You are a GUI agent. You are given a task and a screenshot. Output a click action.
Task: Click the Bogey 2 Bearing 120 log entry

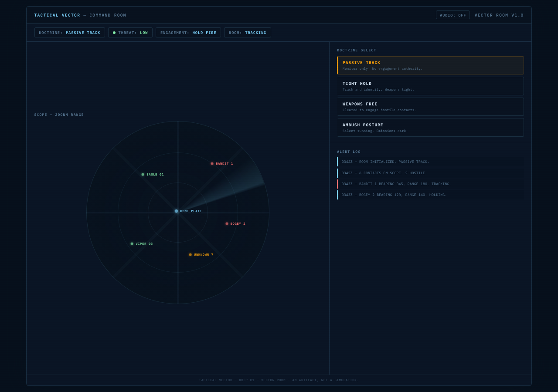point(430,195)
